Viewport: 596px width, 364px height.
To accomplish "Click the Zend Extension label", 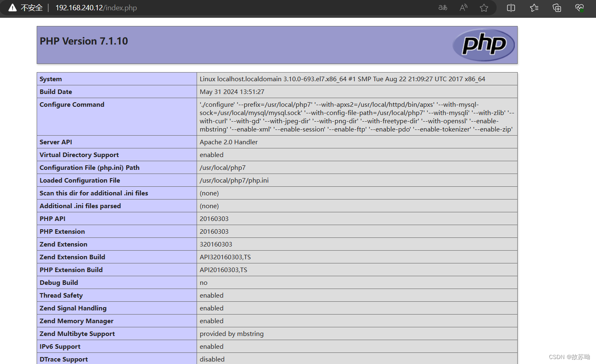I will [63, 244].
